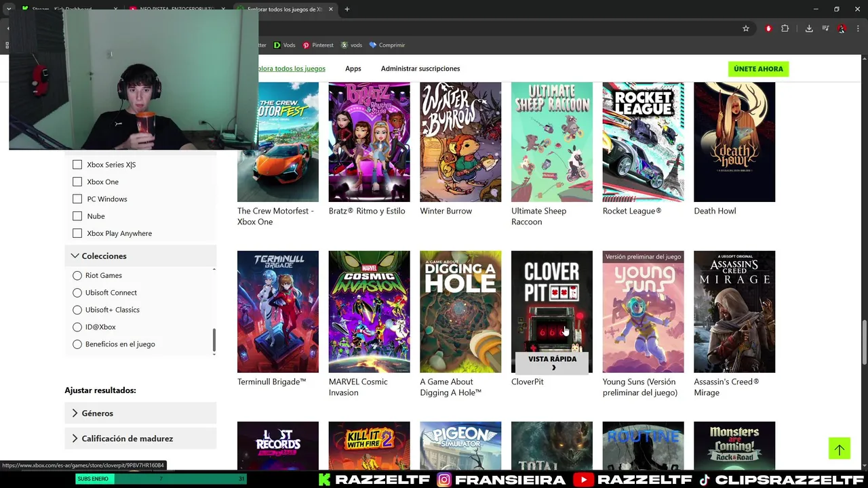Viewport: 868px width, 488px height.
Task: Tick the Nube checkbox
Action: click(77, 216)
